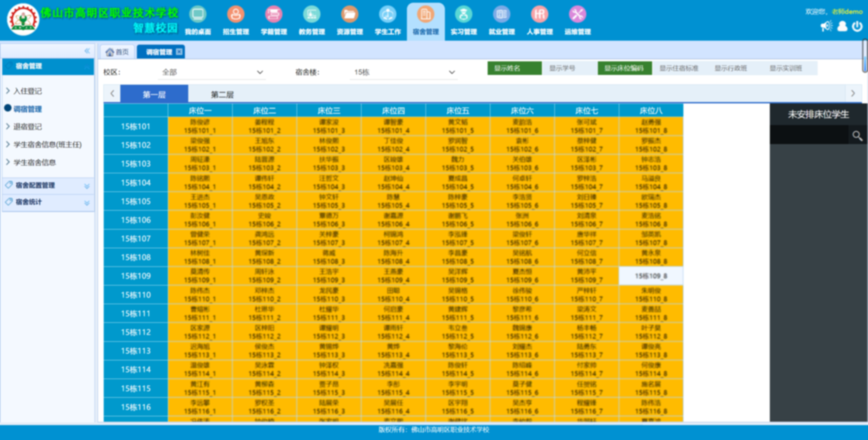Open 招生管理 enrollment module icon
Image resolution: width=868 pixels, height=440 pixels.
pos(236,20)
